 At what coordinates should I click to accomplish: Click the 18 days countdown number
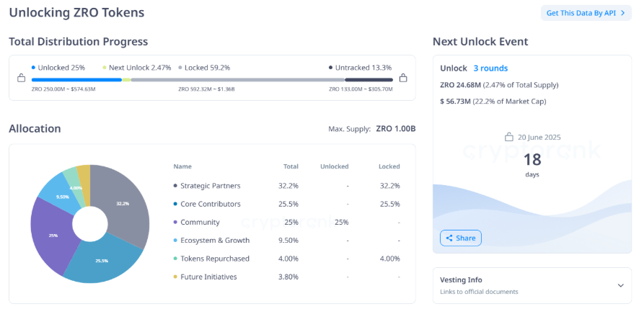click(x=532, y=159)
